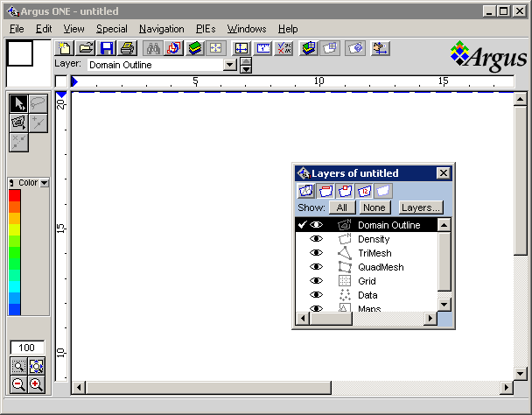Click the Data layer name
Viewport: 532px width, 415px height.
pyautogui.click(x=367, y=295)
